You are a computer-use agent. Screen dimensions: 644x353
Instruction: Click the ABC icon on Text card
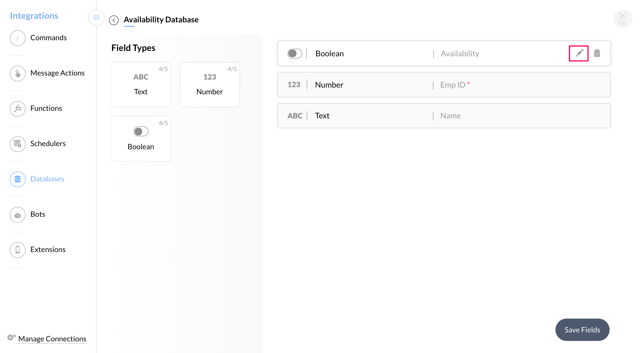pyautogui.click(x=141, y=77)
